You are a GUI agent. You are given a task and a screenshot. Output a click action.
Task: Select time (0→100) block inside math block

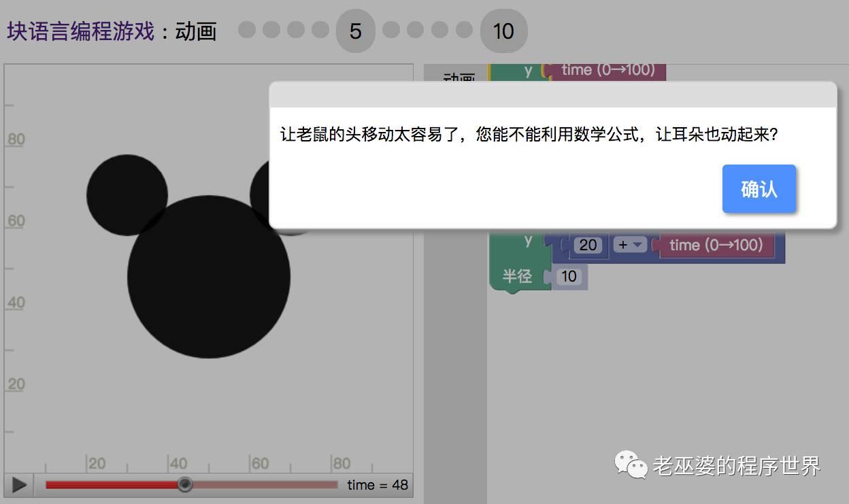(x=716, y=245)
